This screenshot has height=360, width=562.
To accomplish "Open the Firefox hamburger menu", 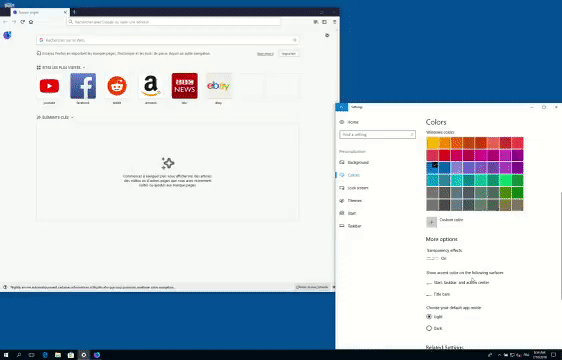I will pyautogui.click(x=334, y=22).
